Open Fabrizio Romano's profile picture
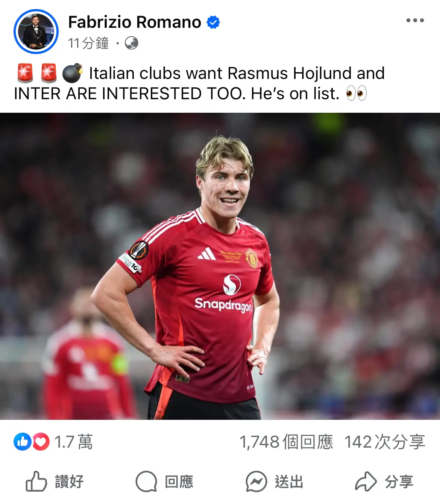 (x=36, y=32)
